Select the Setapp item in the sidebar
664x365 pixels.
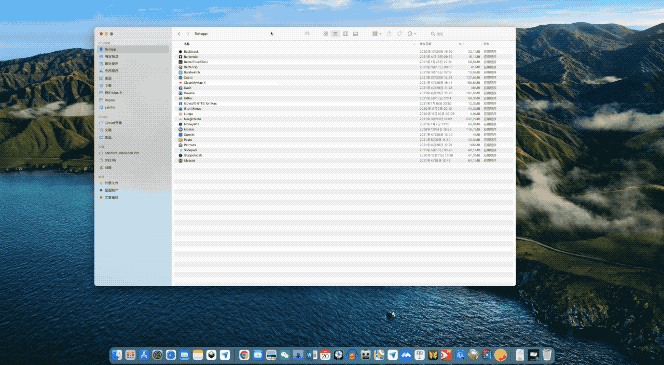(133, 49)
